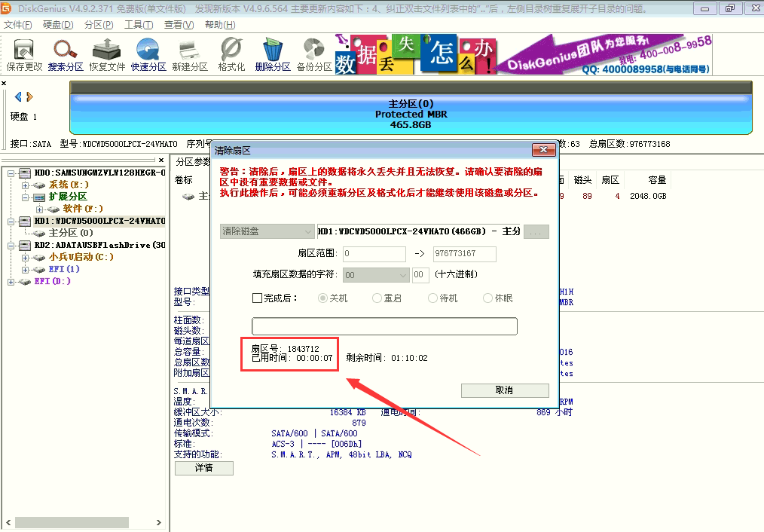Open the Search Partition (搜索分区) tool
The width and height of the screenshot is (764, 532).
pyautogui.click(x=66, y=55)
